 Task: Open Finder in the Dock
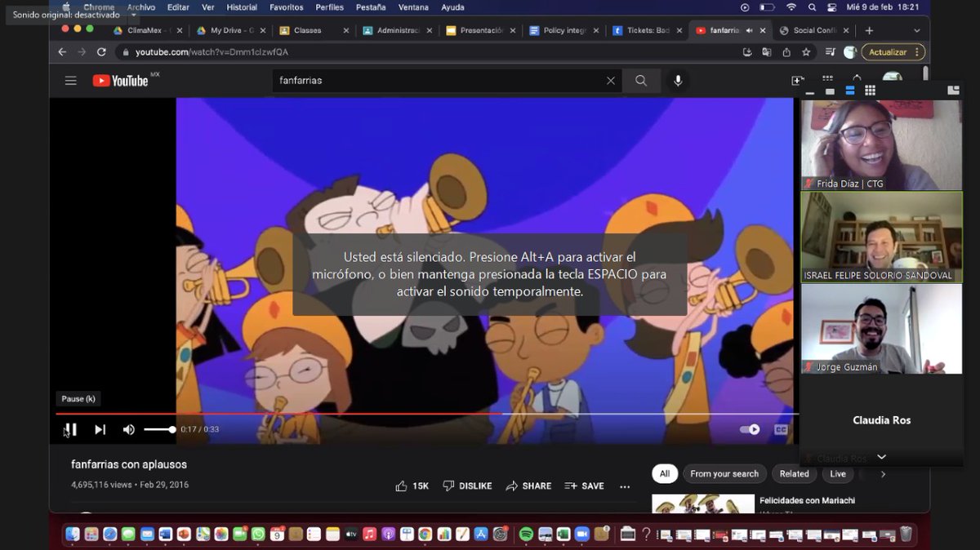point(72,534)
